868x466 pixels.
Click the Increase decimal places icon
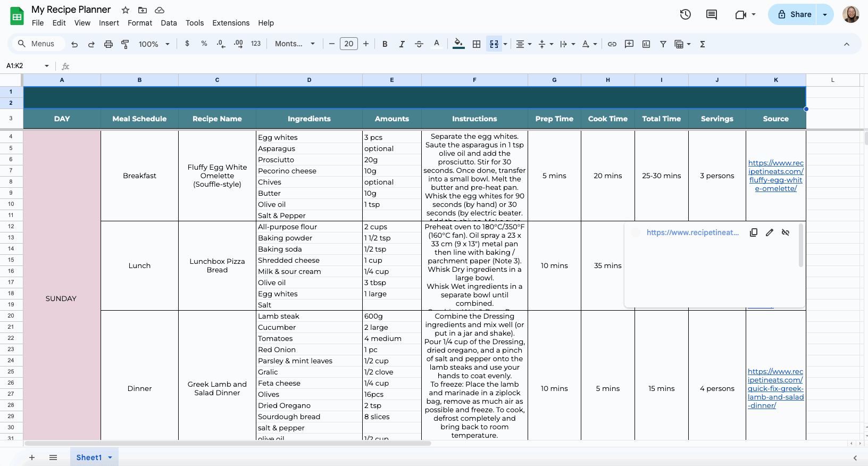tap(238, 44)
